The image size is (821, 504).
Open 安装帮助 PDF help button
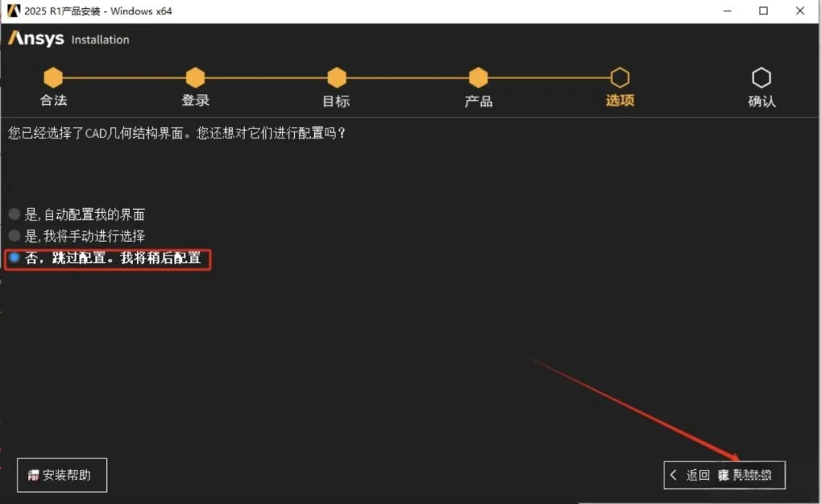tap(62, 475)
